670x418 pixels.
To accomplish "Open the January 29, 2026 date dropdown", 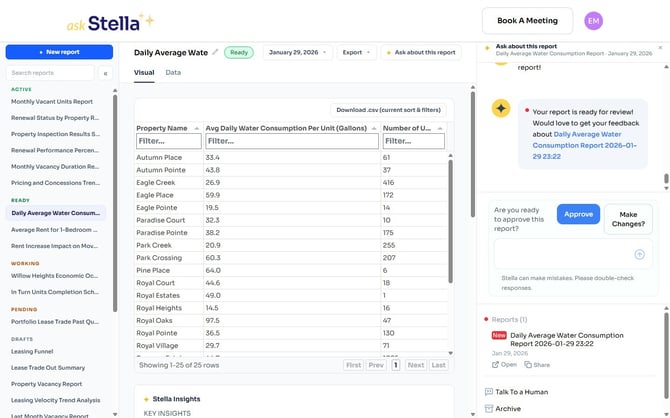I will pos(297,52).
